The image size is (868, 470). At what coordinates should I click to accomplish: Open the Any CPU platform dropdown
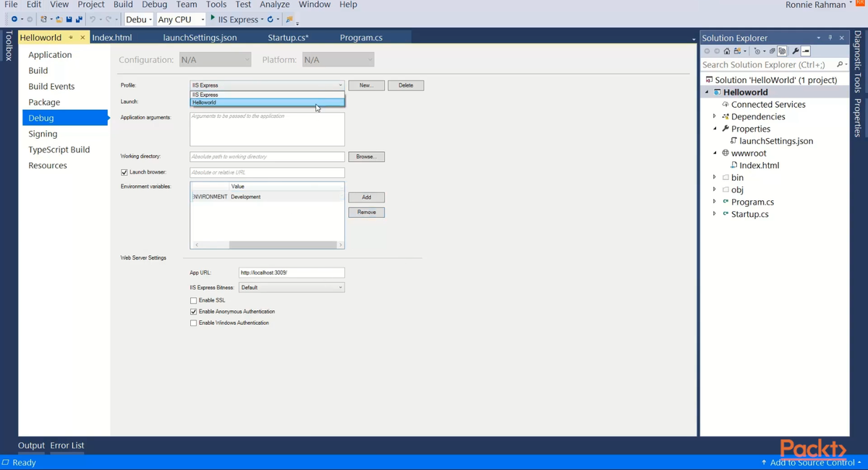(179, 20)
